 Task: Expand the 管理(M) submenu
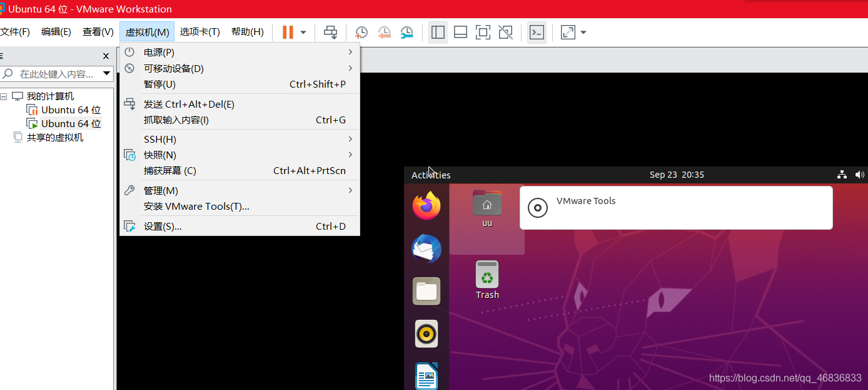click(240, 190)
